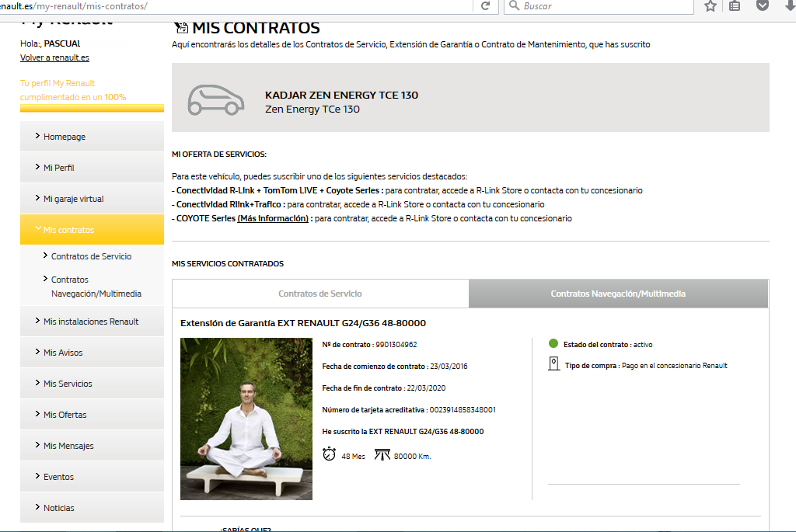Image resolution: width=796 pixels, height=532 pixels.
Task: Click the dealer location pin icon
Action: (553, 363)
